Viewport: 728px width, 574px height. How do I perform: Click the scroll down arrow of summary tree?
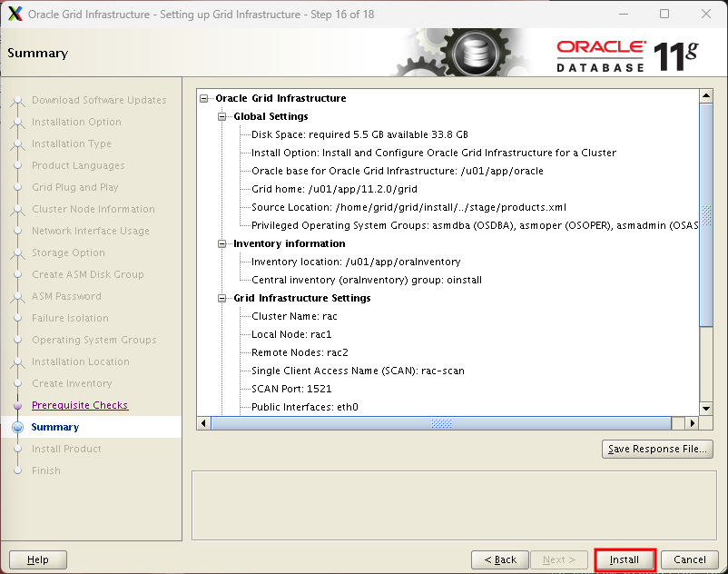[706, 409]
